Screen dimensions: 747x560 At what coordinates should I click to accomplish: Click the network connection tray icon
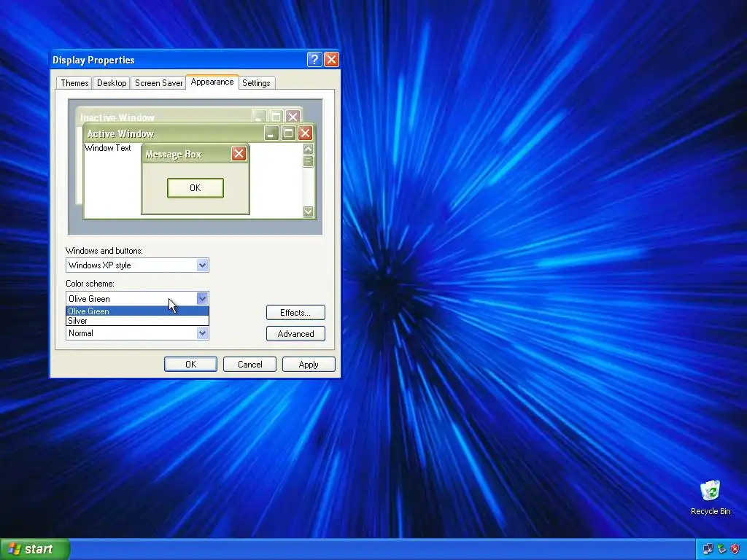pos(708,549)
